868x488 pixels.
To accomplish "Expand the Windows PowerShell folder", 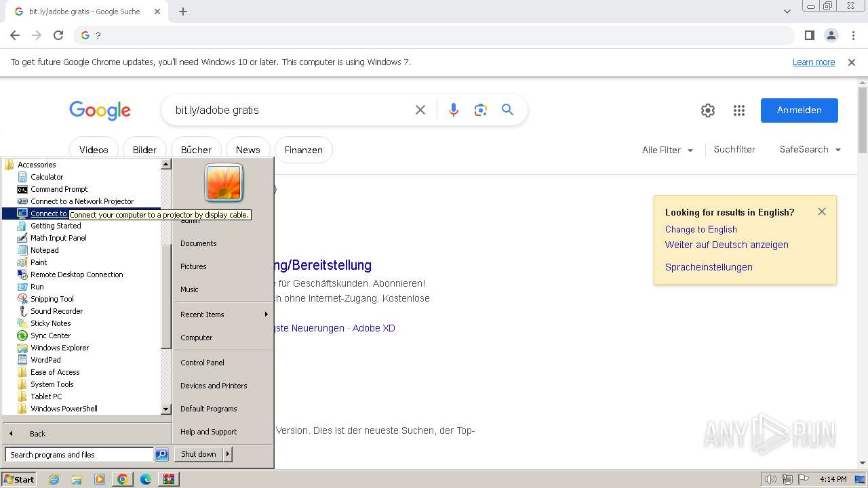I will coord(64,409).
